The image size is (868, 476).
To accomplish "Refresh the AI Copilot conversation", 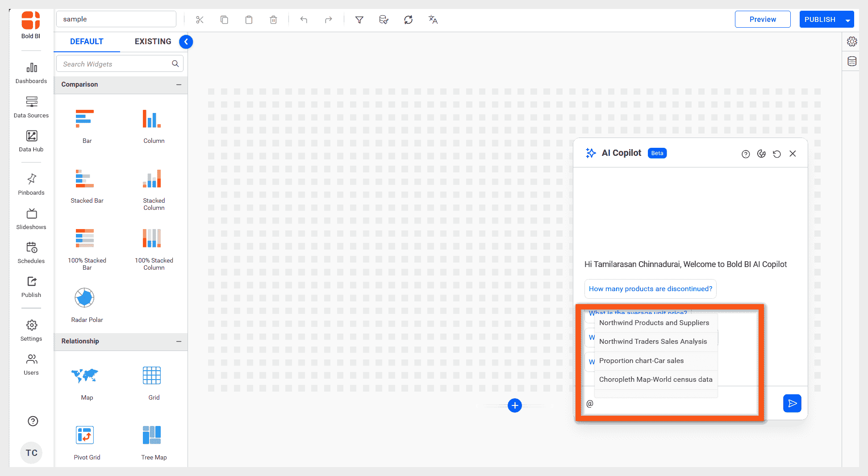I will click(x=777, y=154).
